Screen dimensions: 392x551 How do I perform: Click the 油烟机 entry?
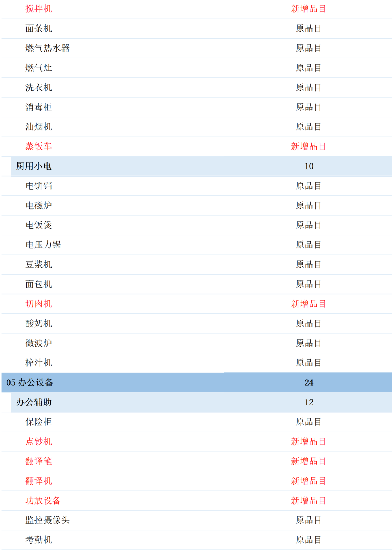click(38, 127)
